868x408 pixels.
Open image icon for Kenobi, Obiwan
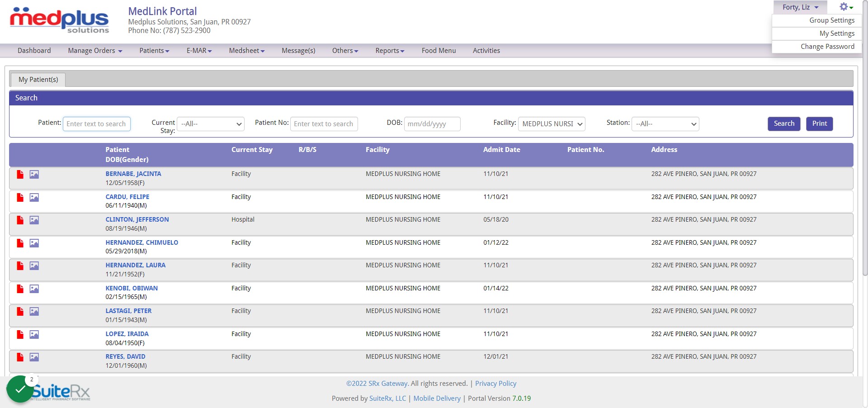pyautogui.click(x=34, y=289)
